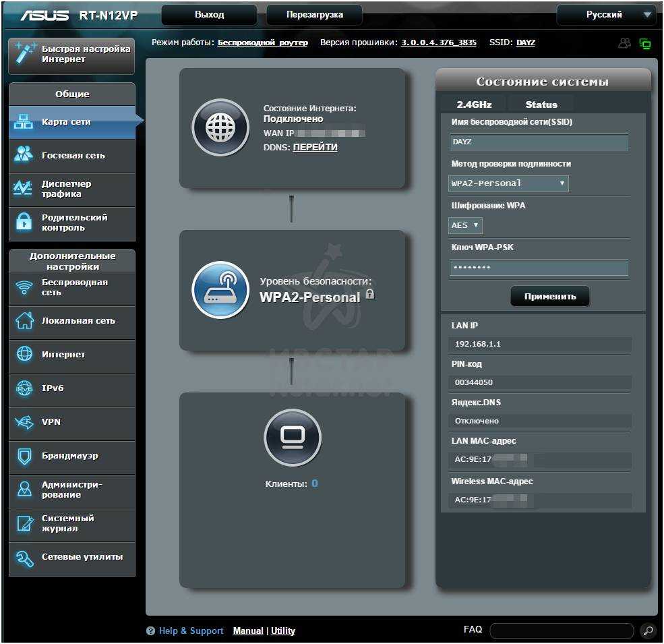Open Firewall (Брандмауэр) settings
This screenshot has width=664, height=644.
pyautogui.click(x=72, y=456)
